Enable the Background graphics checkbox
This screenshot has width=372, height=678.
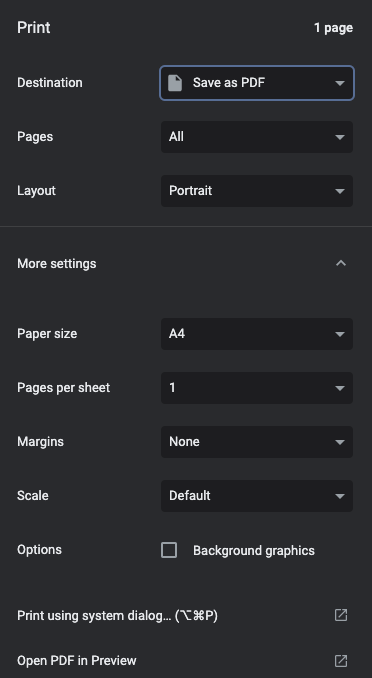click(x=169, y=550)
